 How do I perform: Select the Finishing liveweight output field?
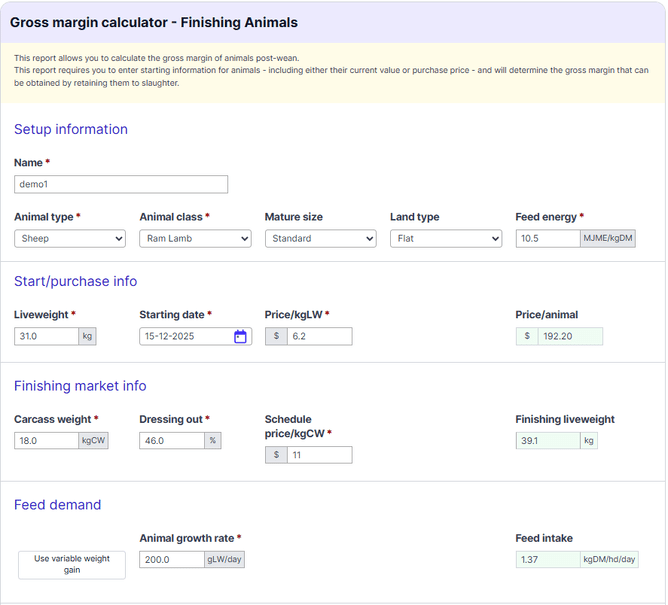pos(547,441)
